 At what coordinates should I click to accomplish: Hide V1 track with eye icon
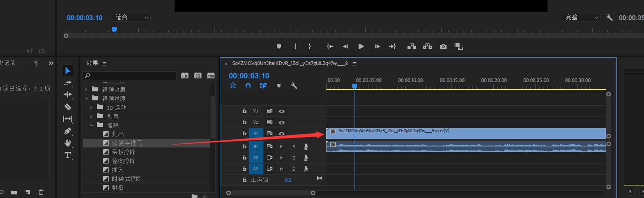pyautogui.click(x=282, y=133)
